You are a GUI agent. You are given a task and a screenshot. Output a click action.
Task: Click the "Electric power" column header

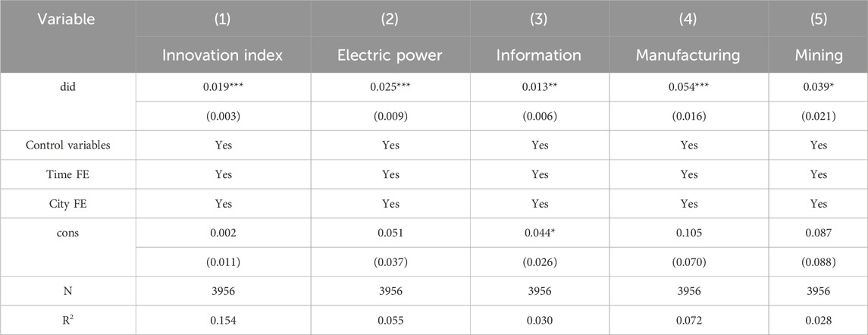pos(390,55)
